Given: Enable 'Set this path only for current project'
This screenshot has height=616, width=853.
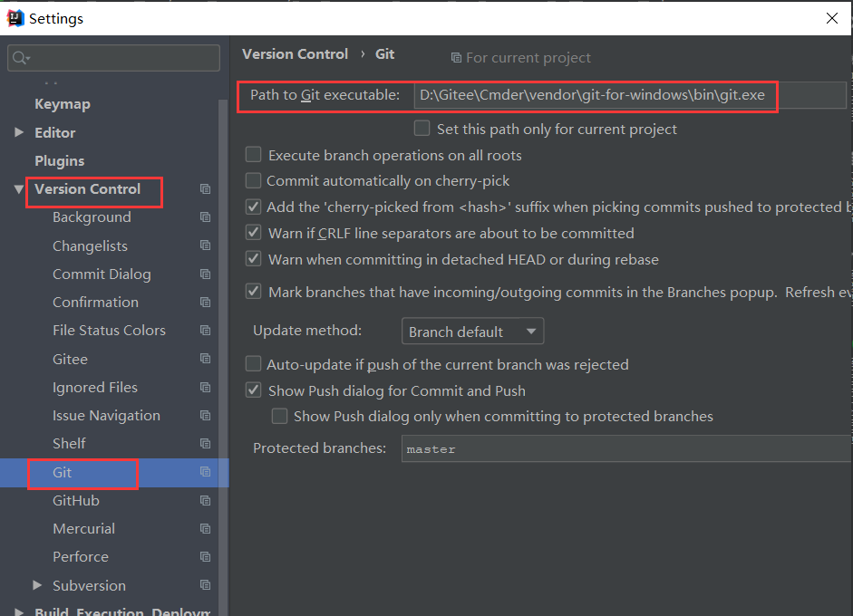Looking at the screenshot, I should pyautogui.click(x=422, y=129).
